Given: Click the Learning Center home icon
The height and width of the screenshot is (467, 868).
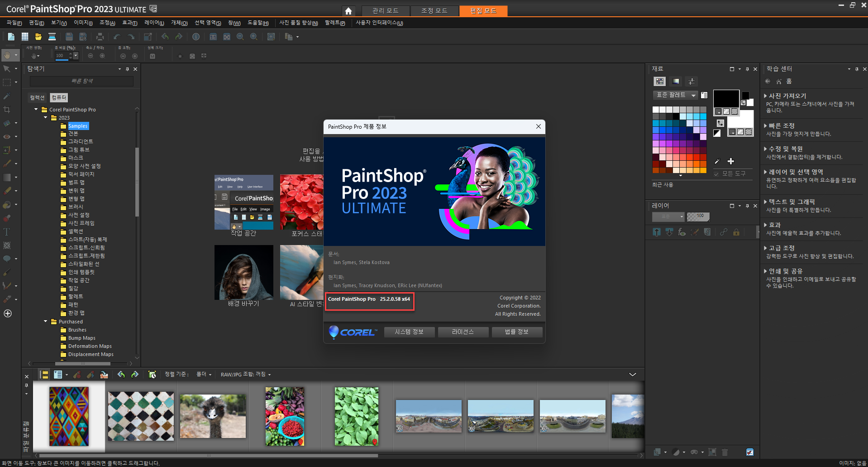Looking at the screenshot, I should [x=779, y=82].
